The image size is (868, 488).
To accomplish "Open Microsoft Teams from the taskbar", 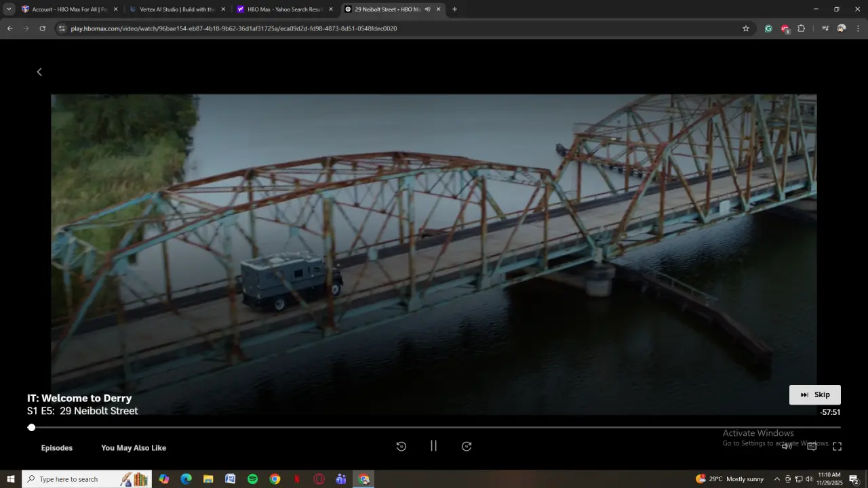I will pyautogui.click(x=341, y=479).
